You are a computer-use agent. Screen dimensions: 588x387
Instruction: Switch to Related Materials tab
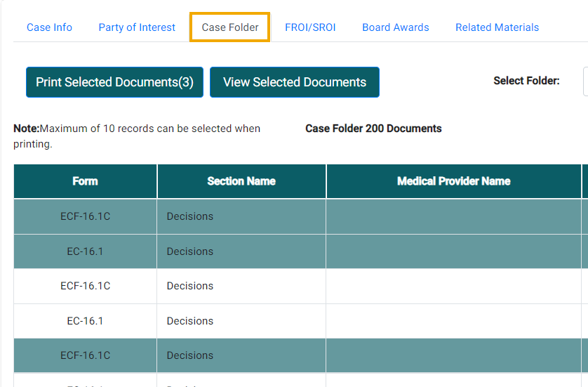(x=497, y=27)
